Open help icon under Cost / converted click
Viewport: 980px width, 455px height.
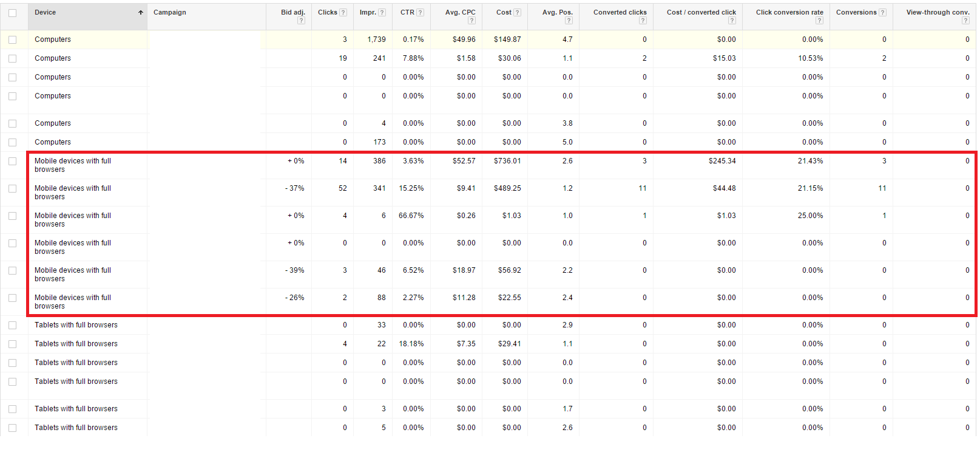point(732,21)
